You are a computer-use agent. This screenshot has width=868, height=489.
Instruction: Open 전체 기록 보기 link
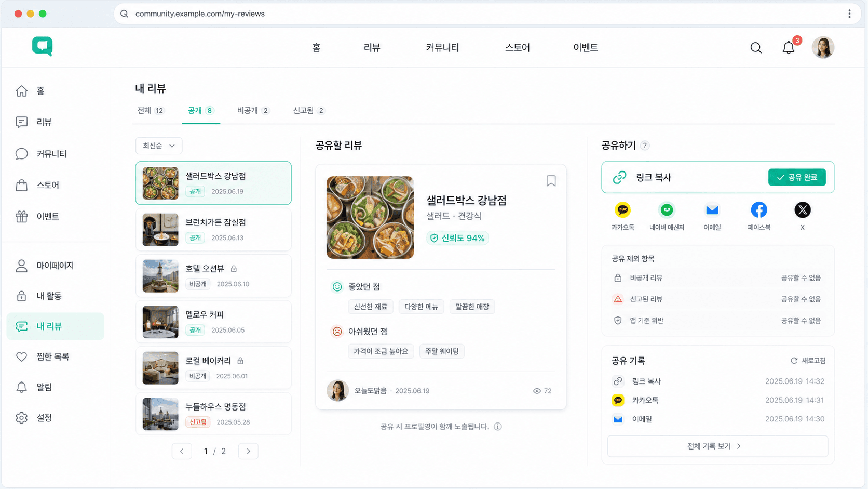[x=717, y=446]
